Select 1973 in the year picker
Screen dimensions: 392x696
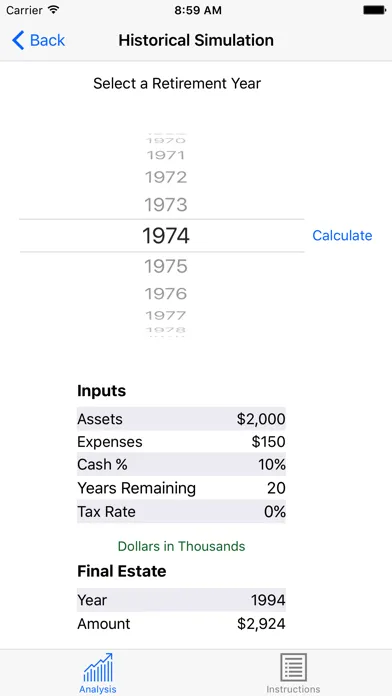166,205
